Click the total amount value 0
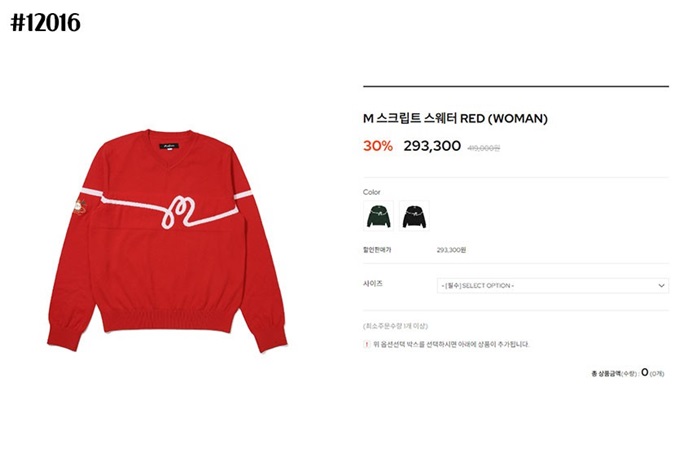The height and width of the screenshot is (470, 700). coord(645,372)
